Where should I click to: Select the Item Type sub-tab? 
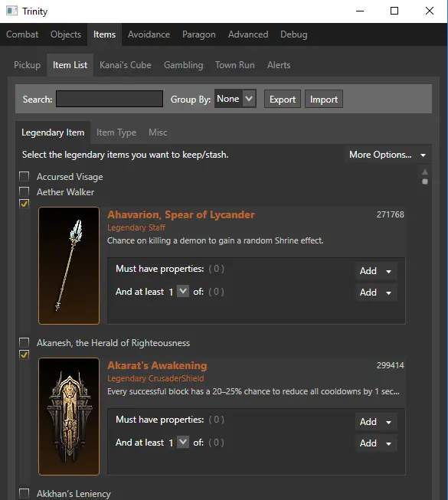(116, 132)
